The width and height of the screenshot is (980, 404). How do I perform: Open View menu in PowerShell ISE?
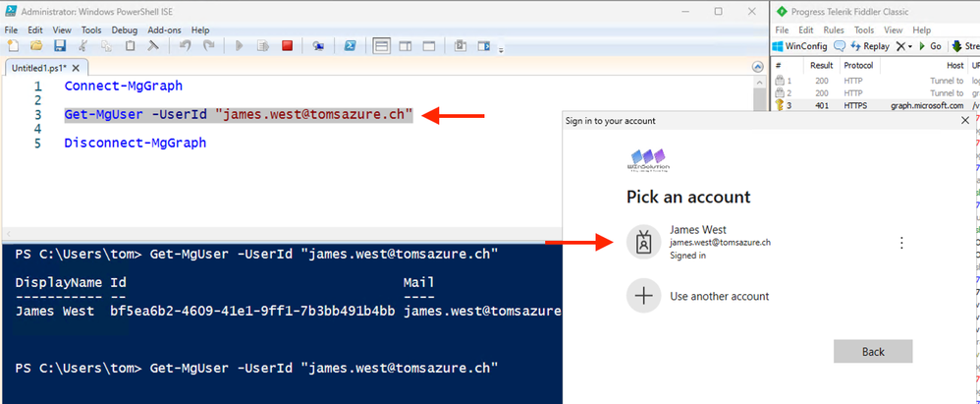click(62, 30)
